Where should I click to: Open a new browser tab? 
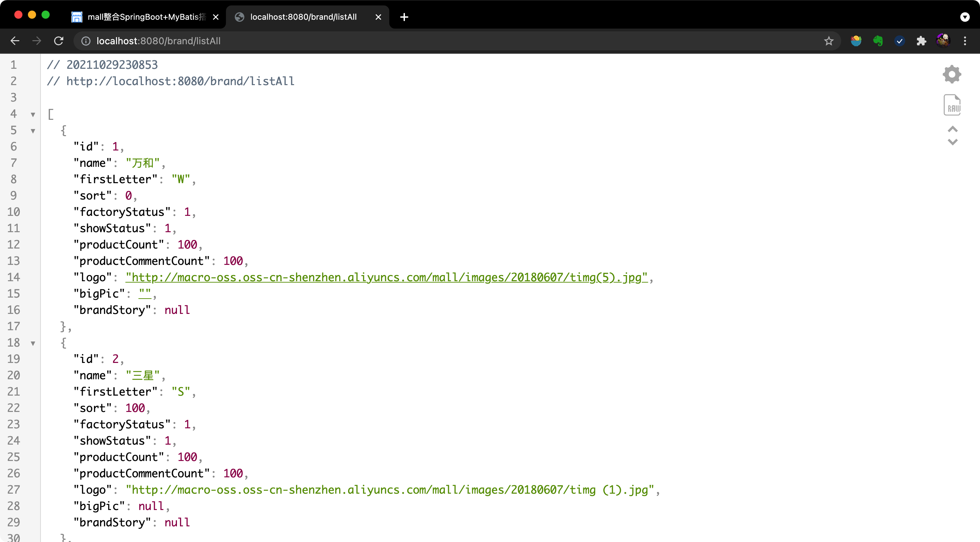coord(404,17)
